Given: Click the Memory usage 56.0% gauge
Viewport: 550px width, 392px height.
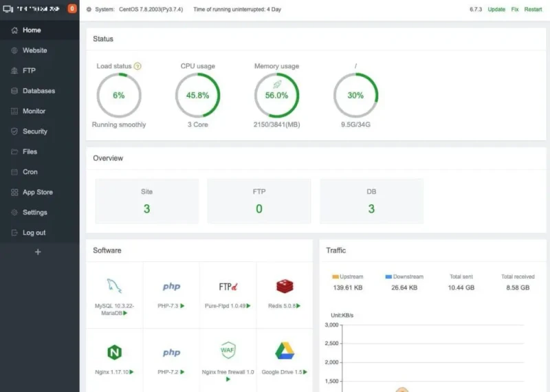Looking at the screenshot, I should point(277,95).
